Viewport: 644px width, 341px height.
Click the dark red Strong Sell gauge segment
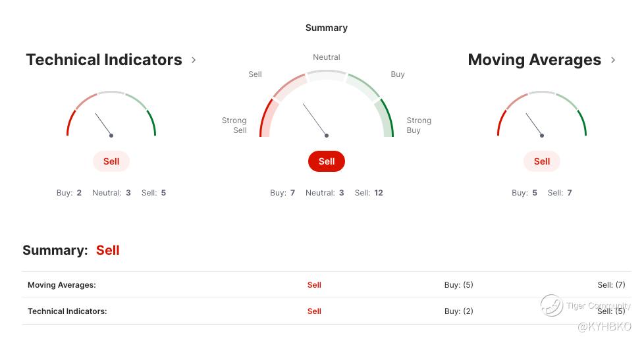pyautogui.click(x=266, y=117)
